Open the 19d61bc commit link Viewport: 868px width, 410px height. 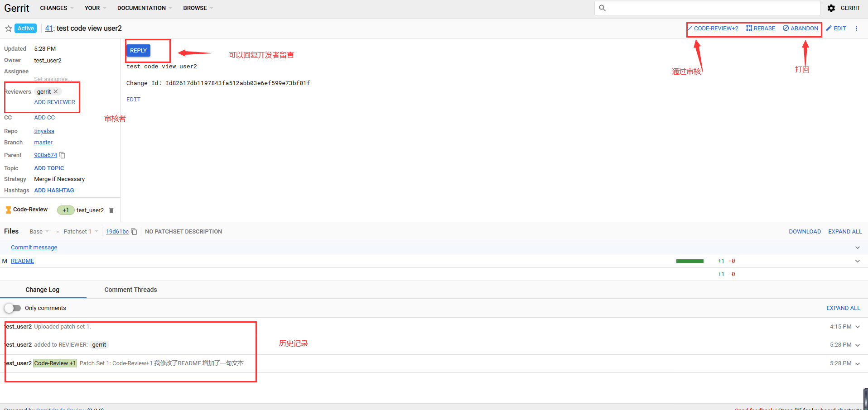pos(117,232)
